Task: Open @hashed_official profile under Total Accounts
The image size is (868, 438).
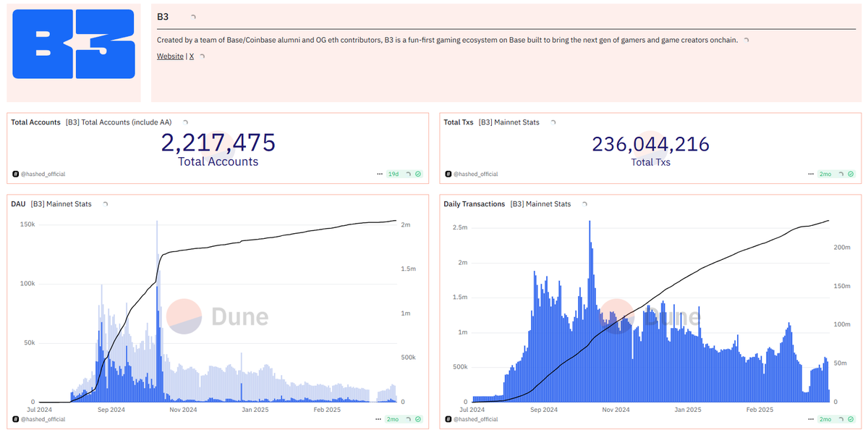Action: pos(43,174)
